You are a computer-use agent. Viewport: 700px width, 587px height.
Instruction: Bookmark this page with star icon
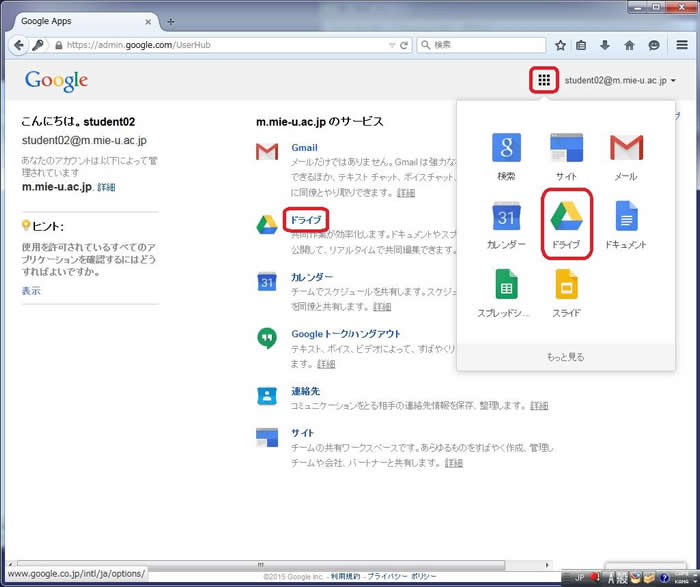click(561, 45)
